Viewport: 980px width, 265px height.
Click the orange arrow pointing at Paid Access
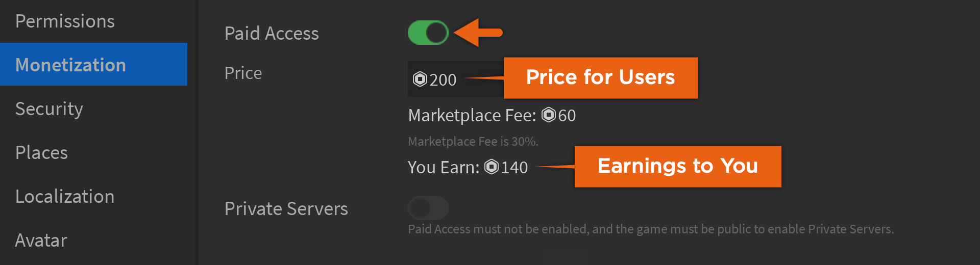[478, 33]
